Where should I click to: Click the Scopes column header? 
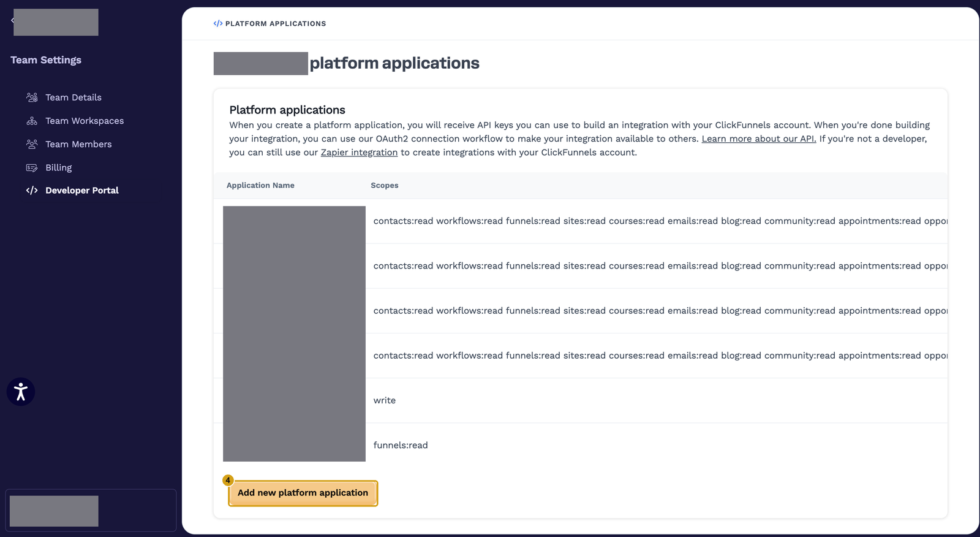pos(385,185)
